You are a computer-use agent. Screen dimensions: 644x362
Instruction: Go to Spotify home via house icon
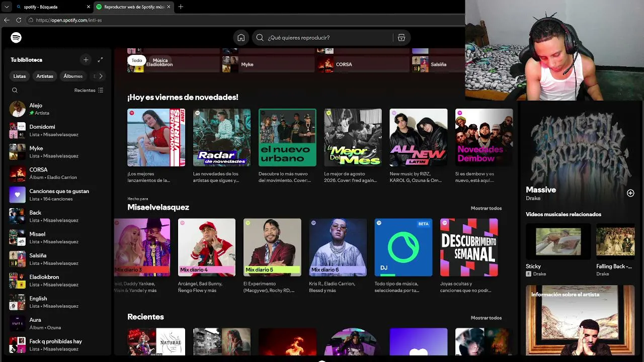[241, 38]
